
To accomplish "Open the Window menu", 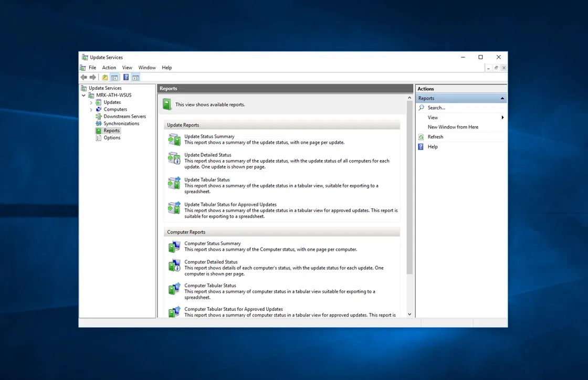I will 147,68.
